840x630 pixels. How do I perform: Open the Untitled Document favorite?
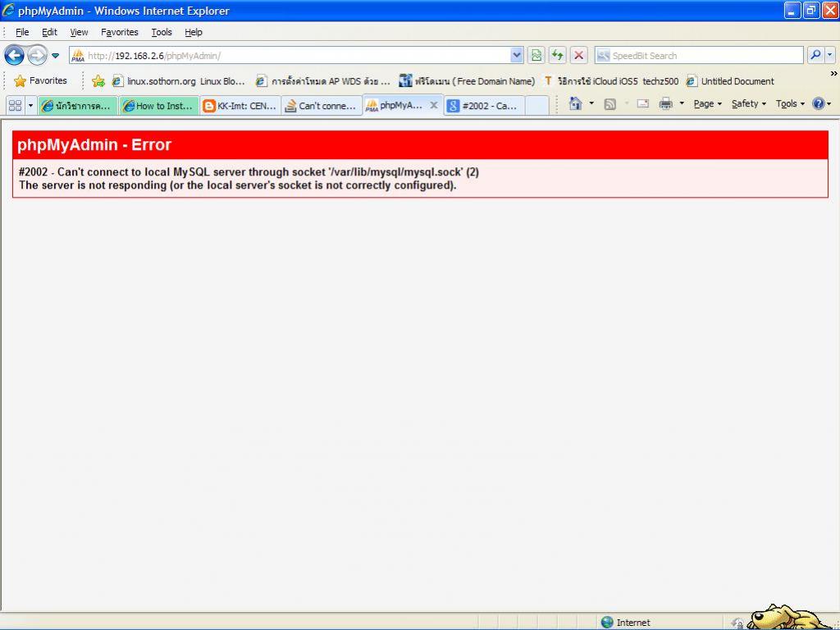[731, 81]
